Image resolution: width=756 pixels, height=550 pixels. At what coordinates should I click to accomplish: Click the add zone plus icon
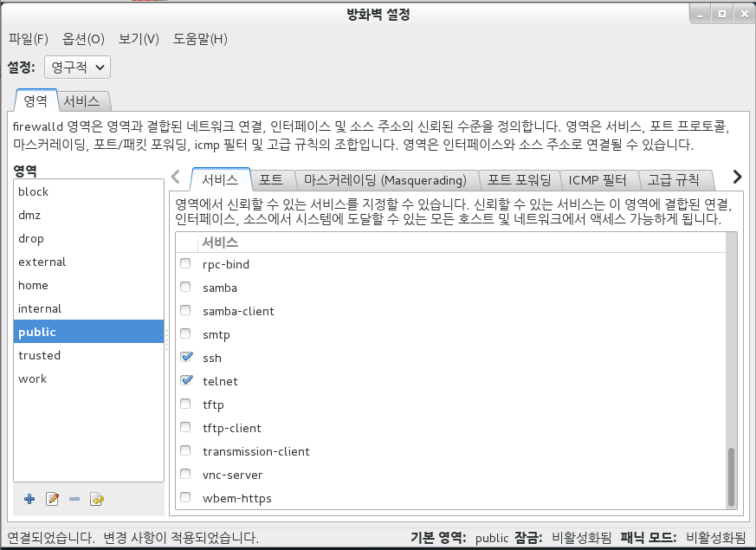[29, 499]
